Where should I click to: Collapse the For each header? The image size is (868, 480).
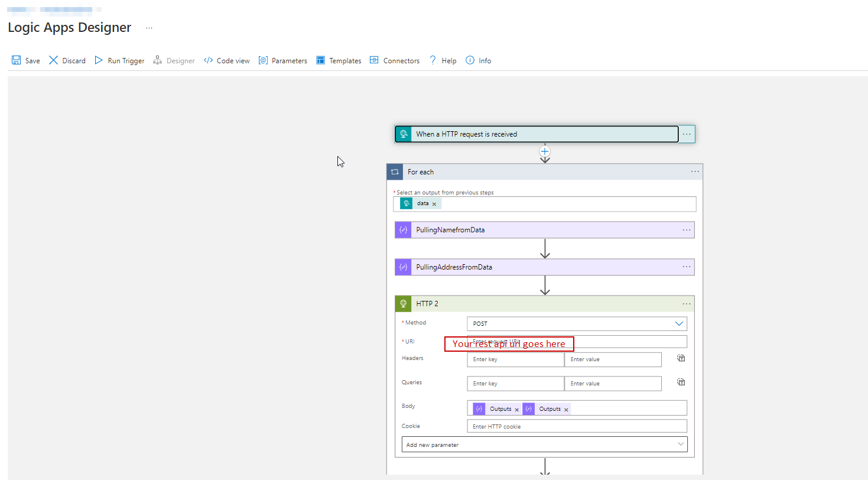(544, 172)
